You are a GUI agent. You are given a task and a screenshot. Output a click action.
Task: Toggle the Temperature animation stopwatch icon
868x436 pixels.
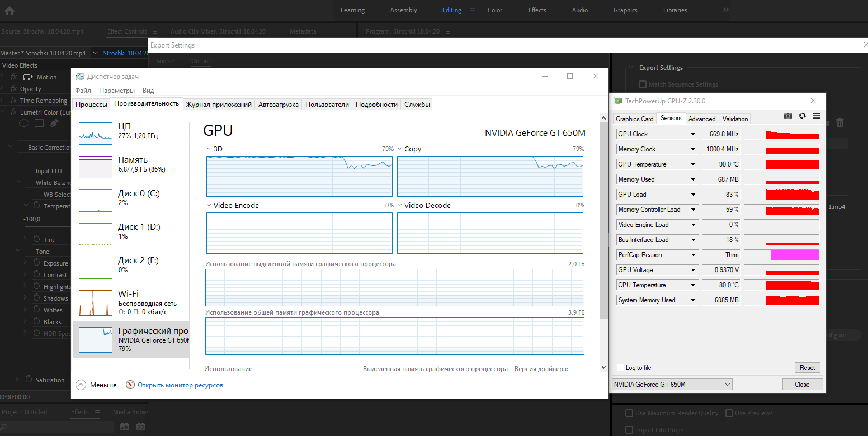pyautogui.click(x=36, y=206)
